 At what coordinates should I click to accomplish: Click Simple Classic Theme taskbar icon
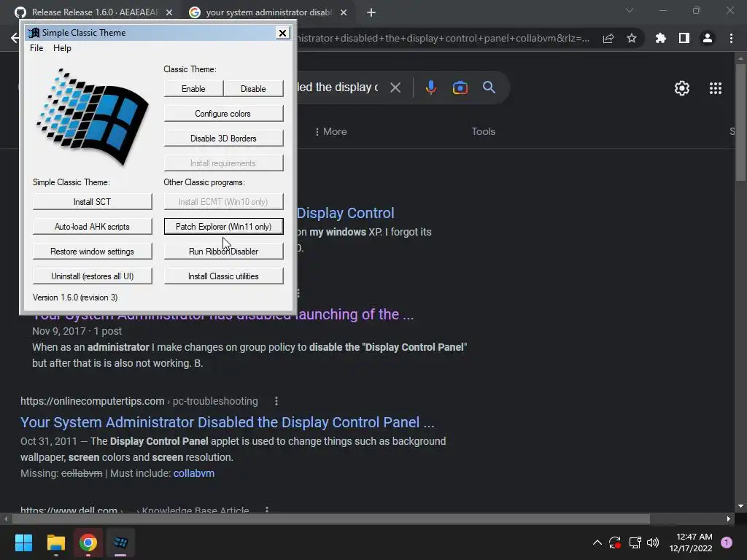pyautogui.click(x=120, y=542)
